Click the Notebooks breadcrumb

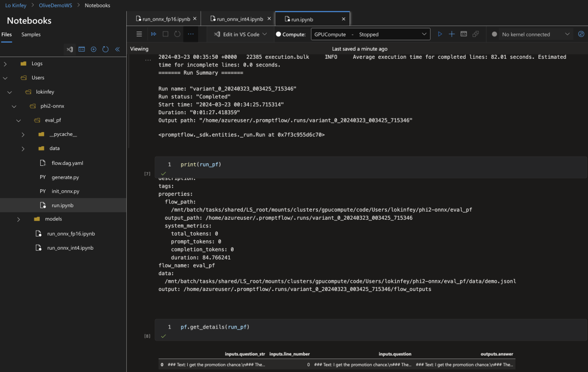coord(97,5)
